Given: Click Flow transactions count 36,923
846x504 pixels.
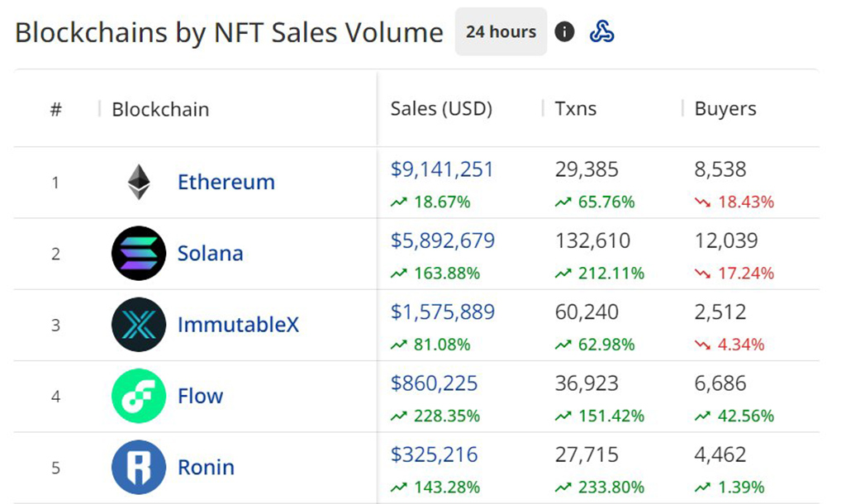Looking at the screenshot, I should [587, 383].
